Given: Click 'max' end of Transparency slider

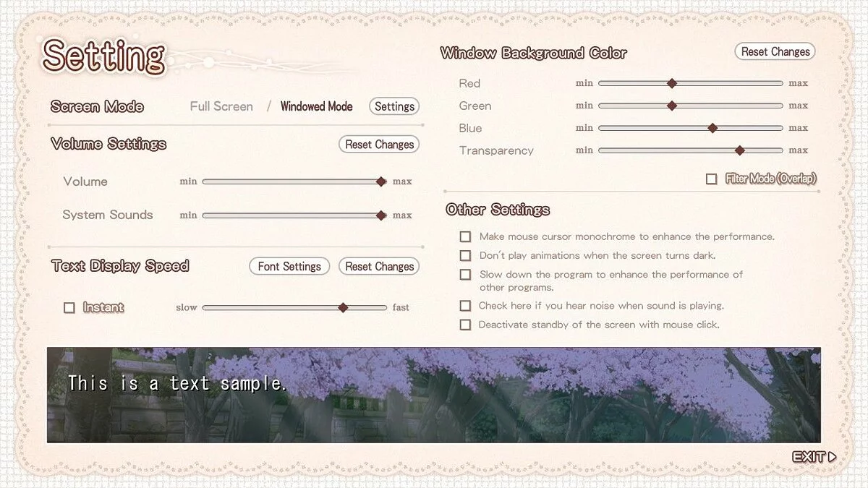Looking at the screenshot, I should coord(799,150).
